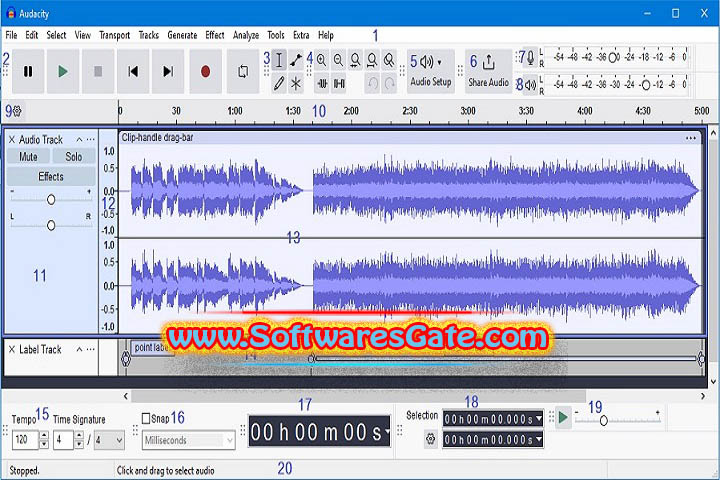The image size is (720, 480).
Task: Silence audio selection icon
Action: click(339, 84)
